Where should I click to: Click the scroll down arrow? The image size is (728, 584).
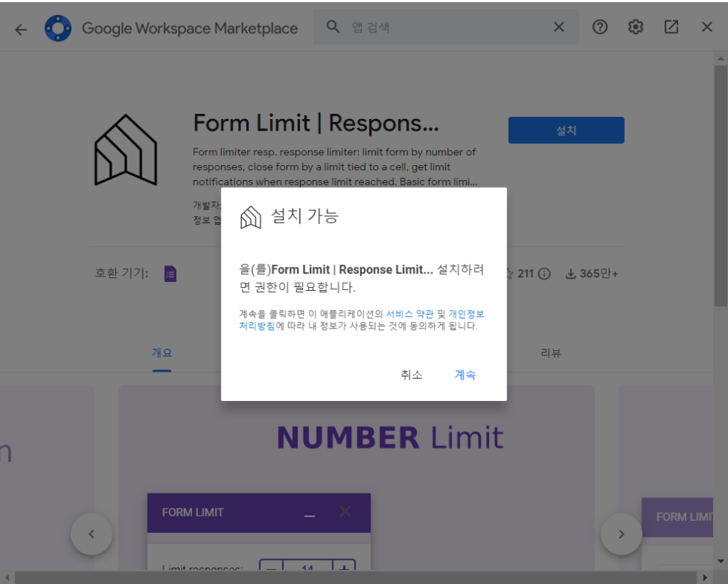coord(720,561)
